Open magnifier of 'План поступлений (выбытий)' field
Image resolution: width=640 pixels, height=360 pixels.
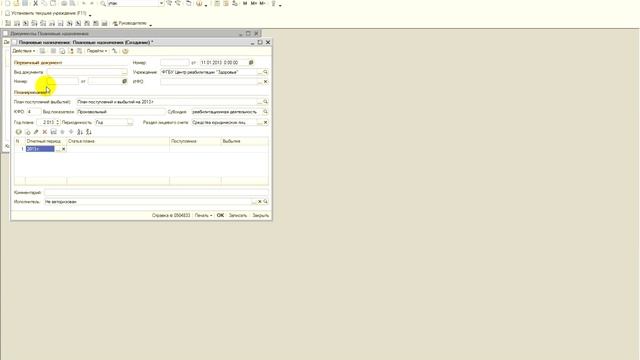point(265,102)
